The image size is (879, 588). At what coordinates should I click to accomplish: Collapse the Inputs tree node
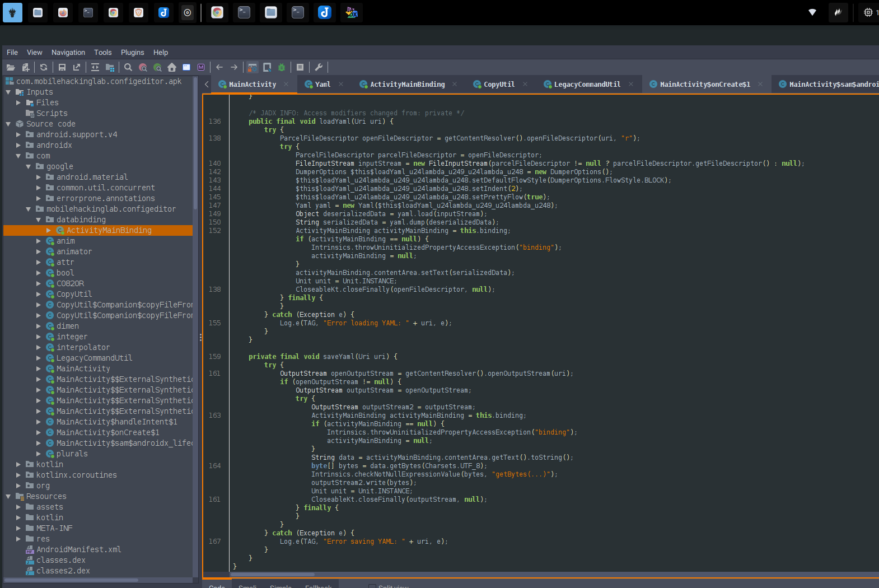pyautogui.click(x=8, y=92)
